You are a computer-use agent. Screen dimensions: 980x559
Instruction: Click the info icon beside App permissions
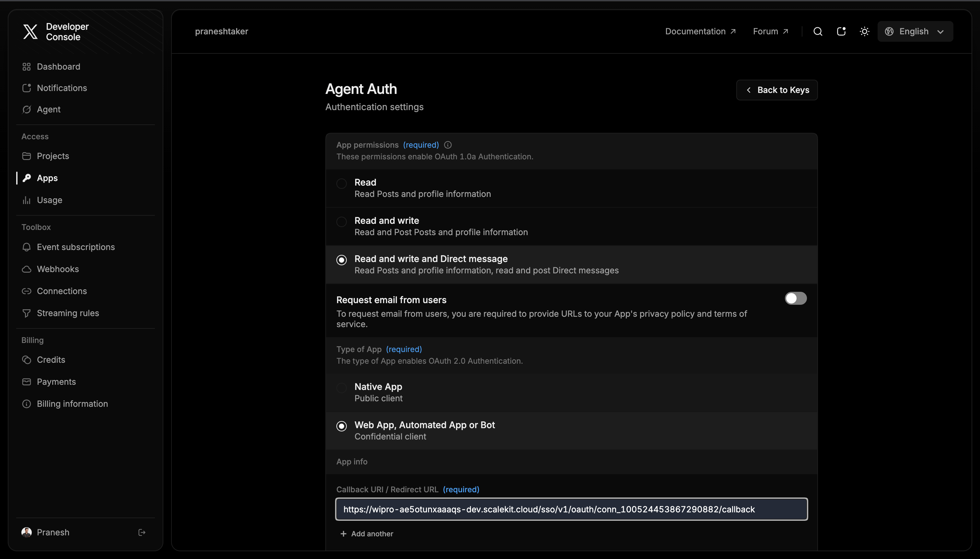click(x=448, y=145)
